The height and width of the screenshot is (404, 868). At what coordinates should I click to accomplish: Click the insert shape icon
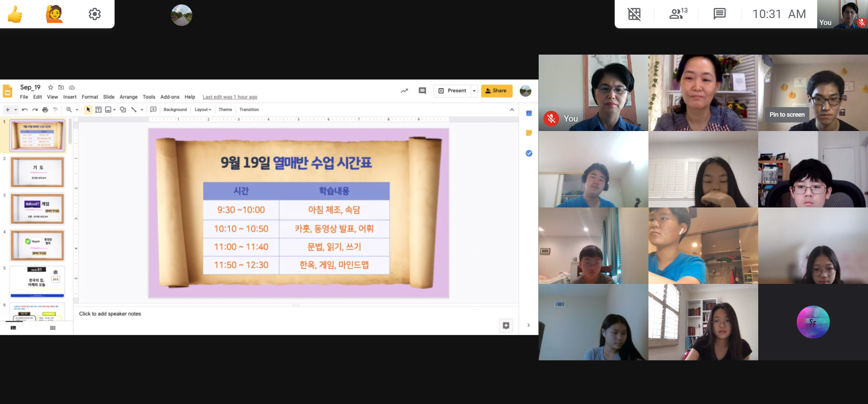pyautogui.click(x=123, y=110)
